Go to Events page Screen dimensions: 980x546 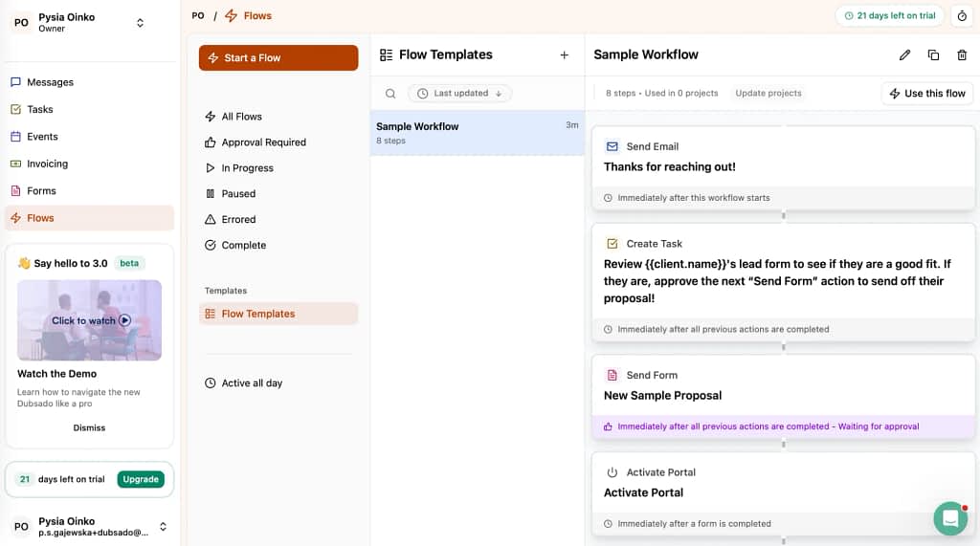tap(89, 136)
